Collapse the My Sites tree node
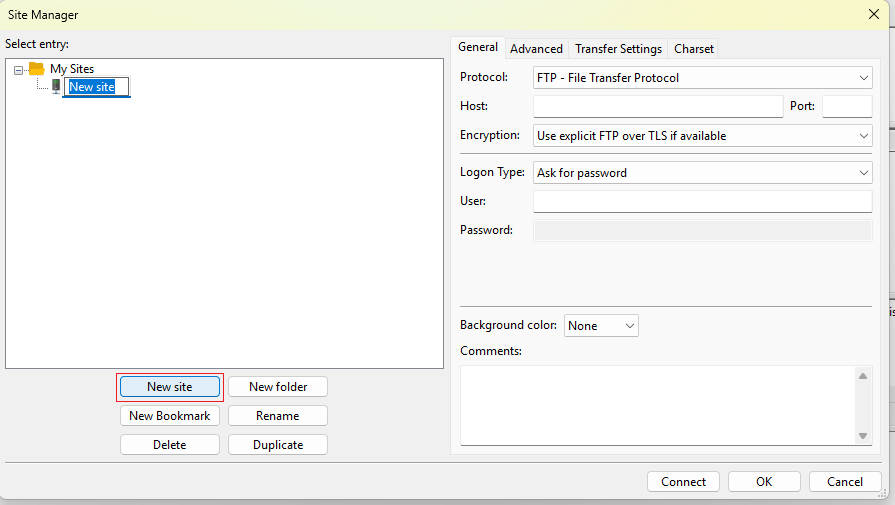 (19, 69)
